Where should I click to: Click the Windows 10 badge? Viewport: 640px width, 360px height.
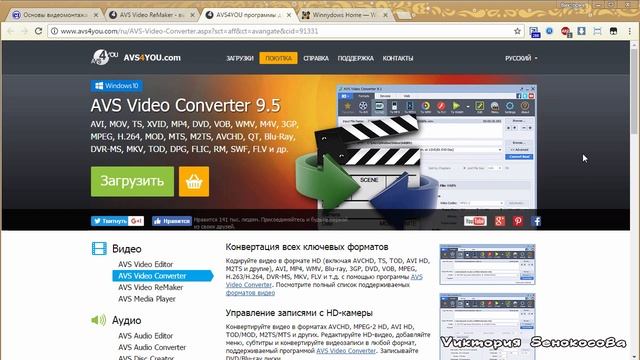point(116,86)
